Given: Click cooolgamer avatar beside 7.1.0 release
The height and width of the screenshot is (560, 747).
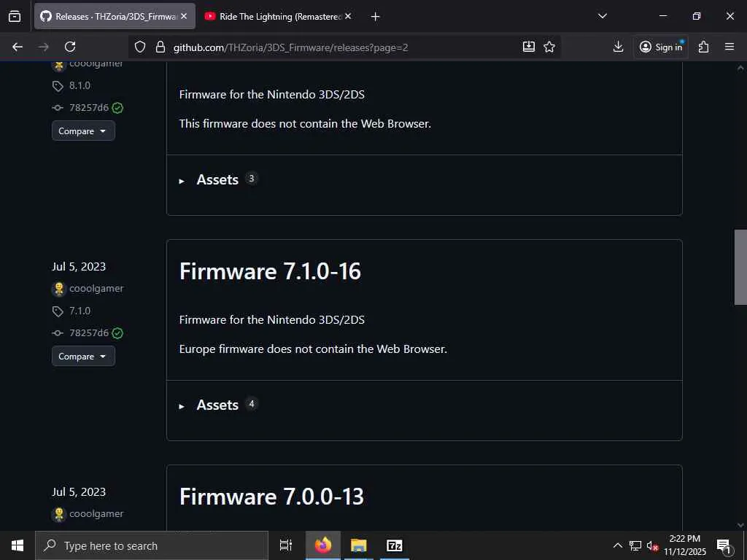Looking at the screenshot, I should [58, 289].
